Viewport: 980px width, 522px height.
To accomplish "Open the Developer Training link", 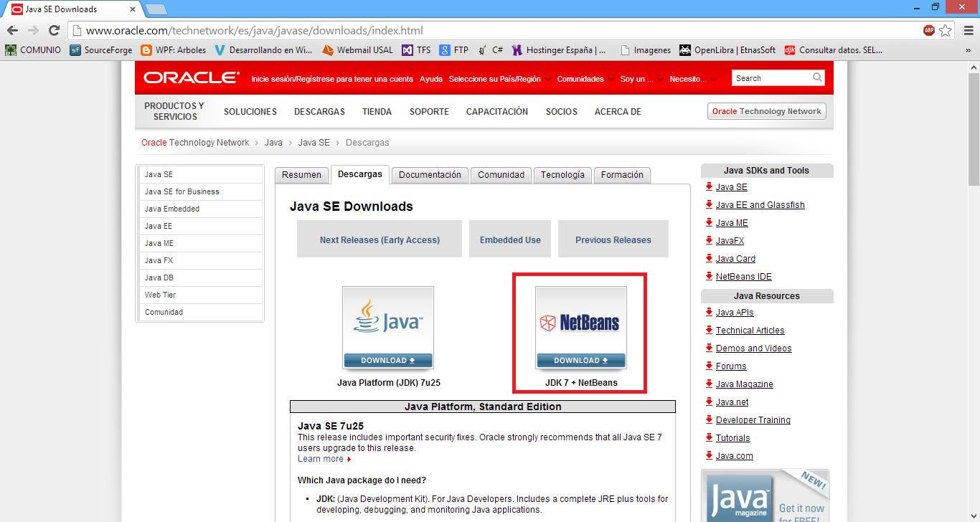I will (753, 420).
